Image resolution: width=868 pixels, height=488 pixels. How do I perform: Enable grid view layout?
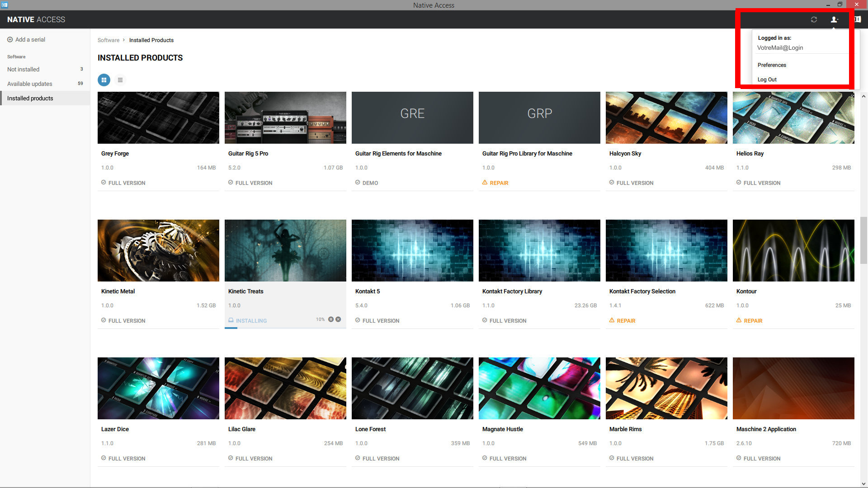104,80
